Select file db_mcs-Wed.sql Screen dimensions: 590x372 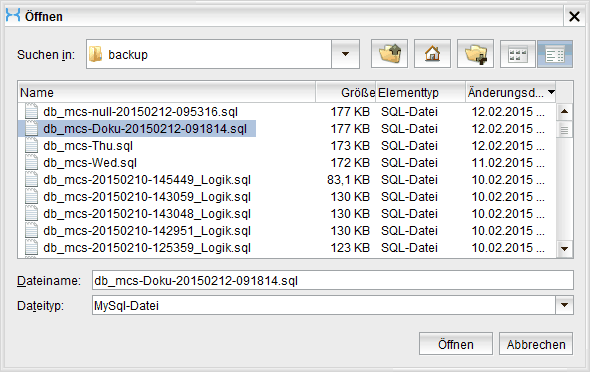pyautogui.click(x=90, y=162)
